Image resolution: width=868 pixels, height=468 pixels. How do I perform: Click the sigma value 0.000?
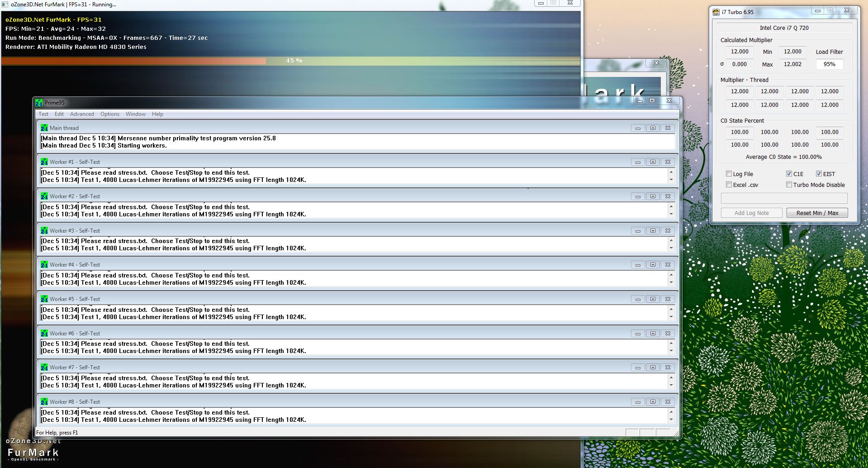[740, 64]
